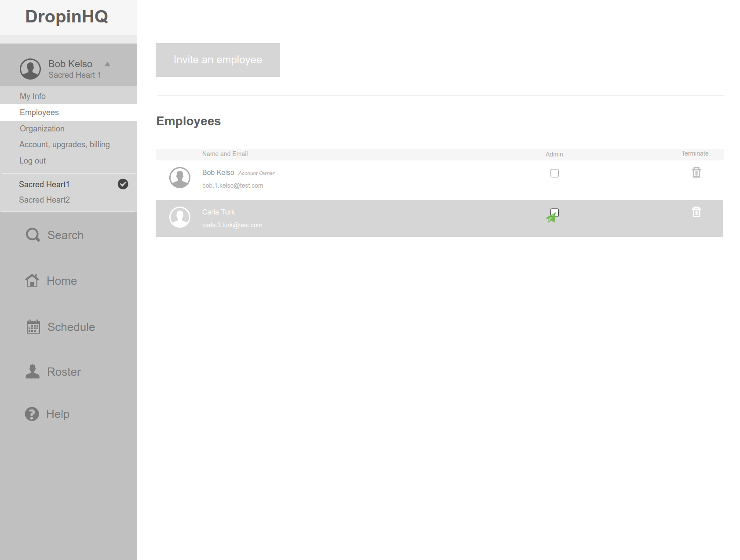Open Roster via sidebar label
Viewport: 740px width, 560px height.
[64, 372]
